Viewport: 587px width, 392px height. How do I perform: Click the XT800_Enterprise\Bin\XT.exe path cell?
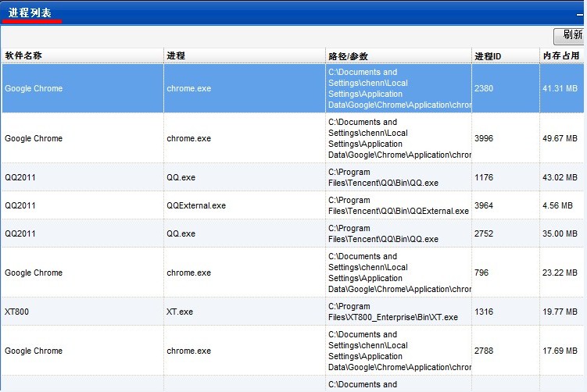coord(399,312)
